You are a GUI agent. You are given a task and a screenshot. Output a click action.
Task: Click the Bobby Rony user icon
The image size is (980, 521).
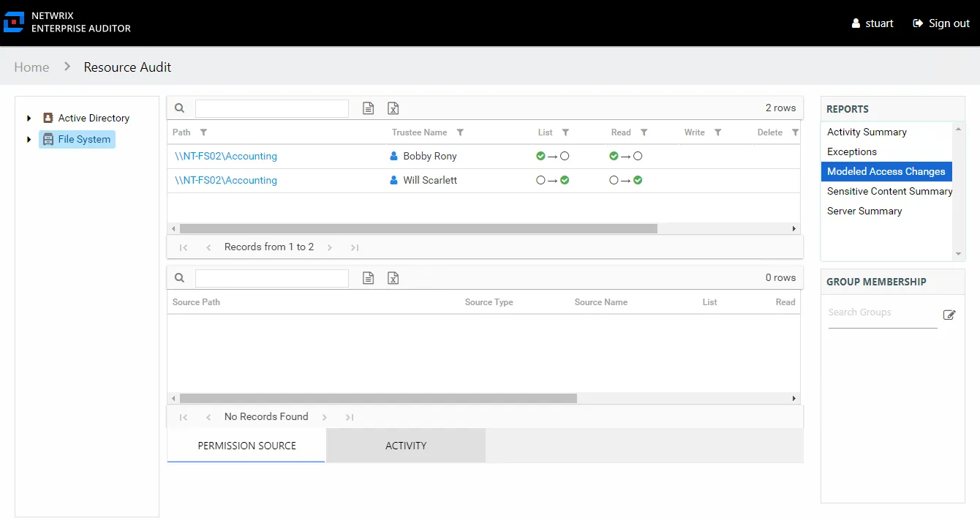(394, 156)
